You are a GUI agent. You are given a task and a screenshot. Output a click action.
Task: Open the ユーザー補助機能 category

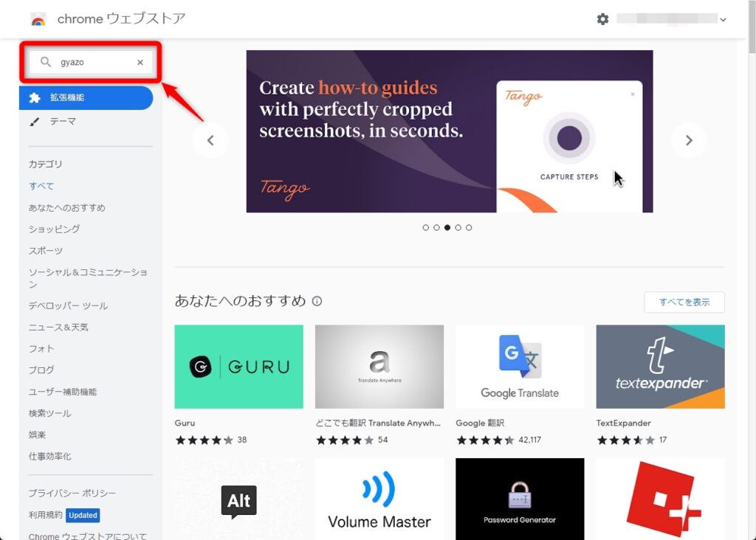63,392
